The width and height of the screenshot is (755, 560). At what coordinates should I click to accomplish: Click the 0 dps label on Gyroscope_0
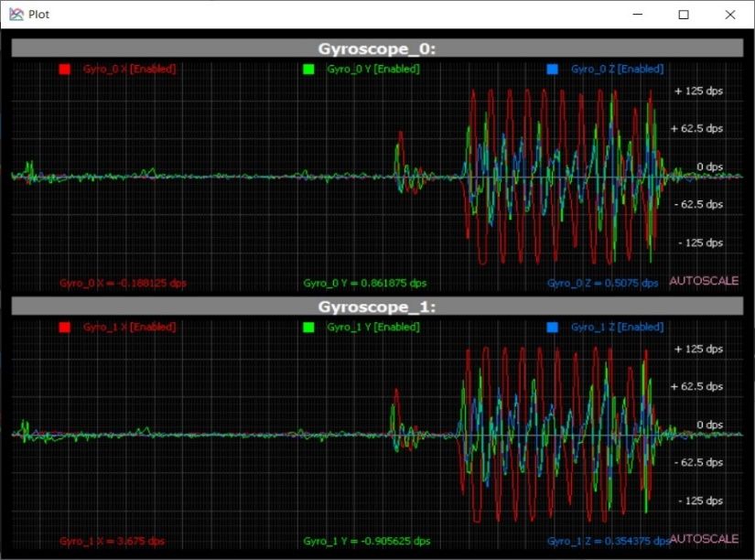click(710, 167)
